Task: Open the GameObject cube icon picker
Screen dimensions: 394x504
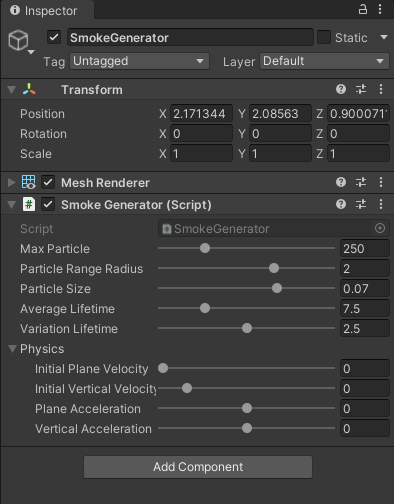Action: 21,42
